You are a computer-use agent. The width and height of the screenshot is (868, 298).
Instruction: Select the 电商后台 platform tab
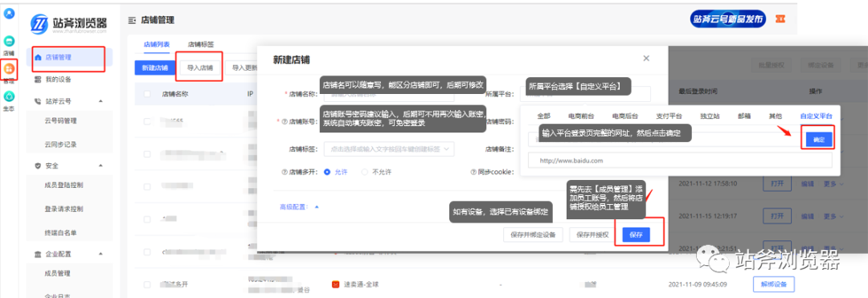[625, 116]
